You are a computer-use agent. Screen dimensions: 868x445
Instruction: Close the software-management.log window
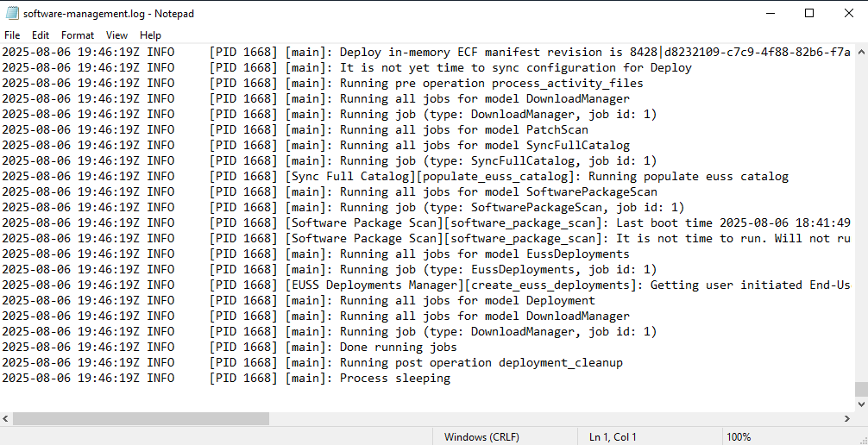pyautogui.click(x=848, y=13)
